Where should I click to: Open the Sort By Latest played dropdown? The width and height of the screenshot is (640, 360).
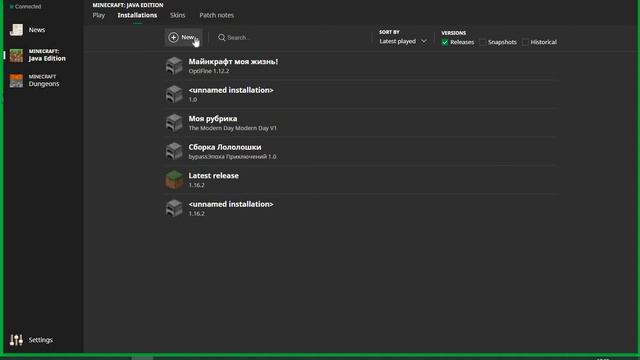[403, 41]
